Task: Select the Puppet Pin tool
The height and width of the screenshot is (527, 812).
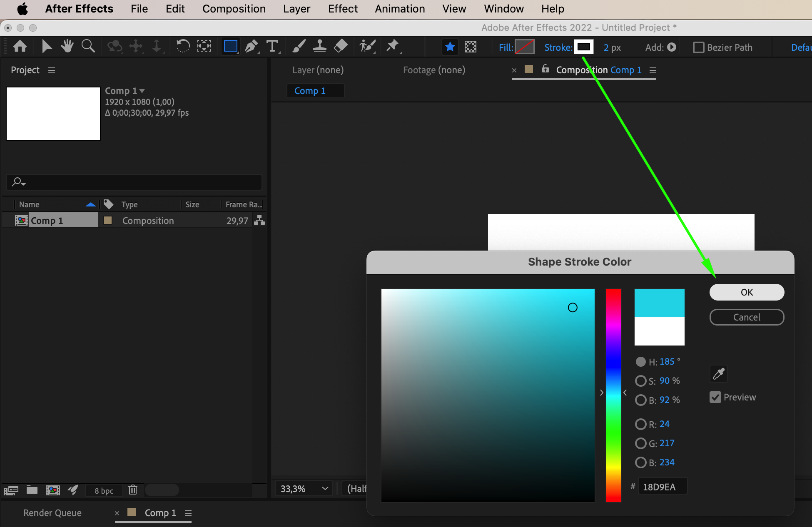Action: click(x=392, y=46)
